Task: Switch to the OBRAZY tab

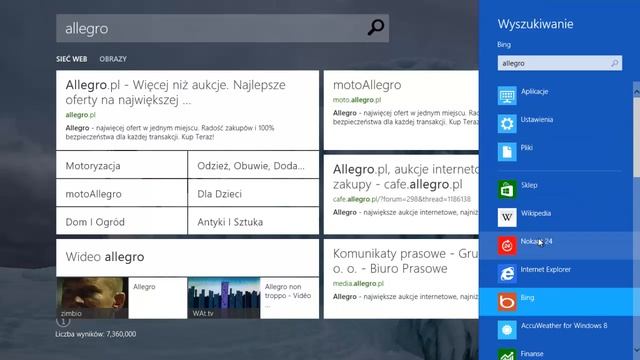Action: [113, 59]
